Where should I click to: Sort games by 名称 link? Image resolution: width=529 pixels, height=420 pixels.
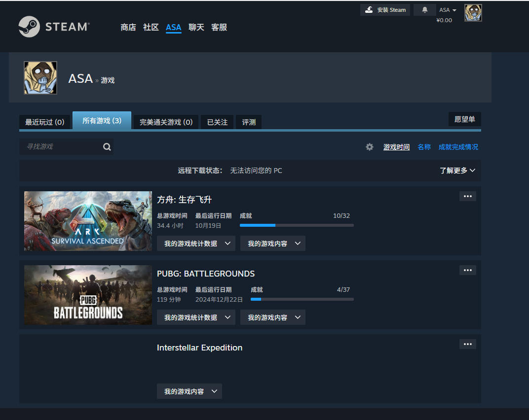point(424,147)
